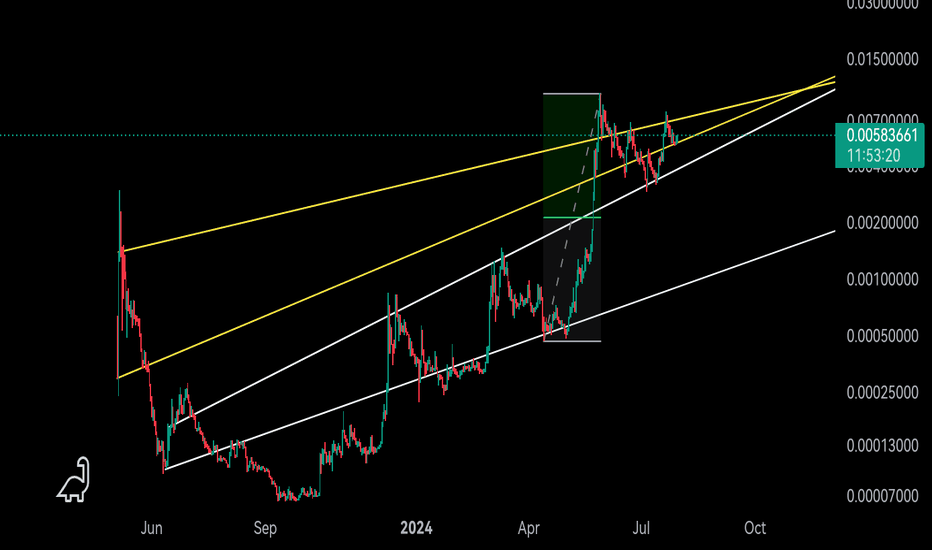Click the current price label 0.00583661
The height and width of the screenshot is (550, 932).
pyautogui.click(x=882, y=136)
